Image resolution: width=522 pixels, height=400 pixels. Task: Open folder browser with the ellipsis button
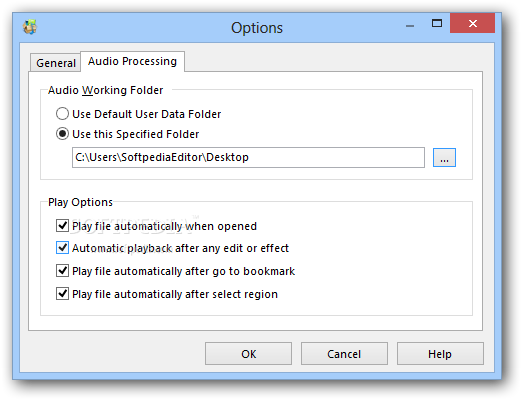444,157
